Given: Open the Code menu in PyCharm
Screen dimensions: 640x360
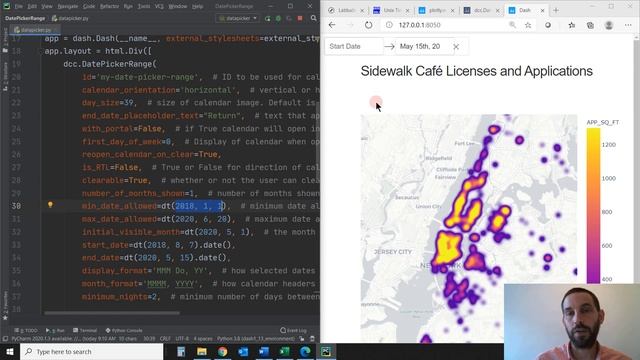Looking at the screenshot, I should (x=89, y=6).
